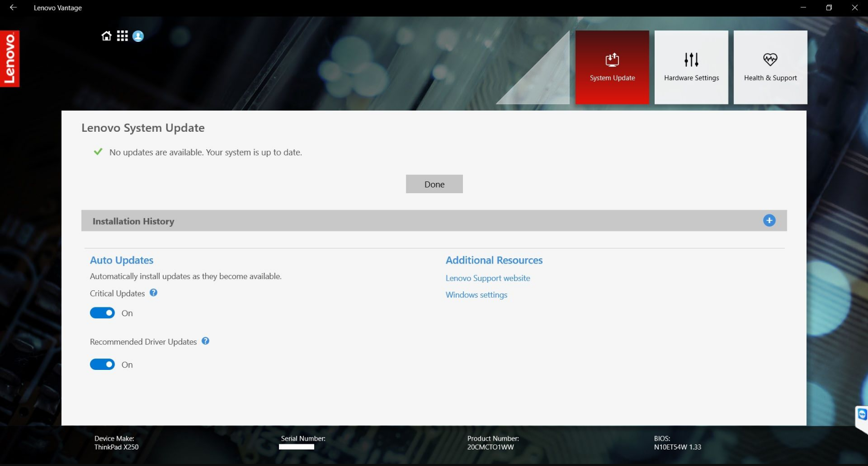The height and width of the screenshot is (466, 868).
Task: Open the blue chat feedback icon
Action: (x=862, y=414)
